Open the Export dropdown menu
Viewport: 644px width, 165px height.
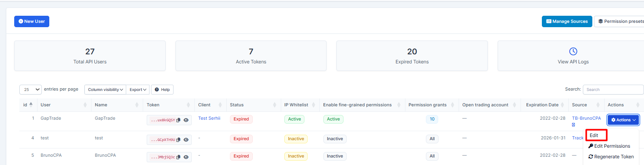(138, 90)
